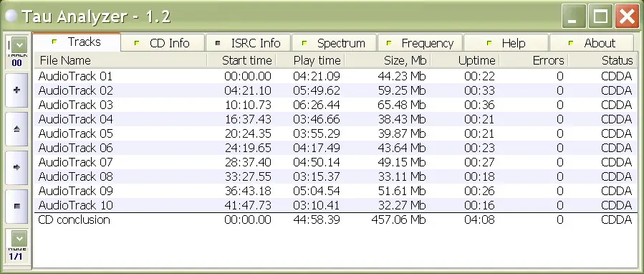Image resolution: width=644 pixels, height=274 pixels.
Task: Select the AudioTrack 08 row
Action: coord(335,176)
